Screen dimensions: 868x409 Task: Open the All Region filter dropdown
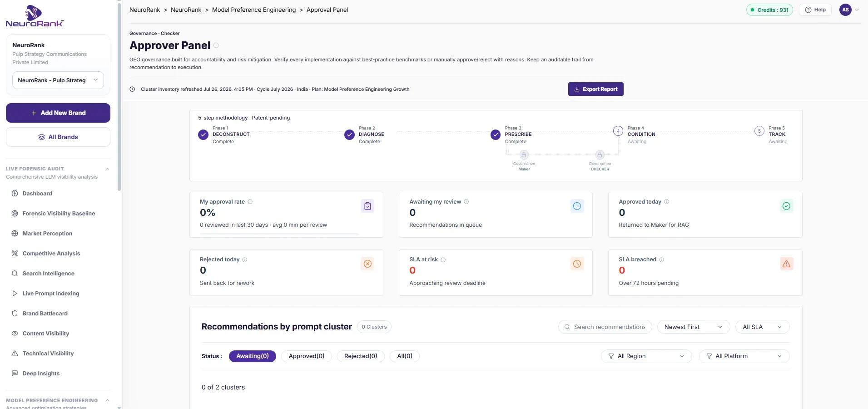point(646,356)
